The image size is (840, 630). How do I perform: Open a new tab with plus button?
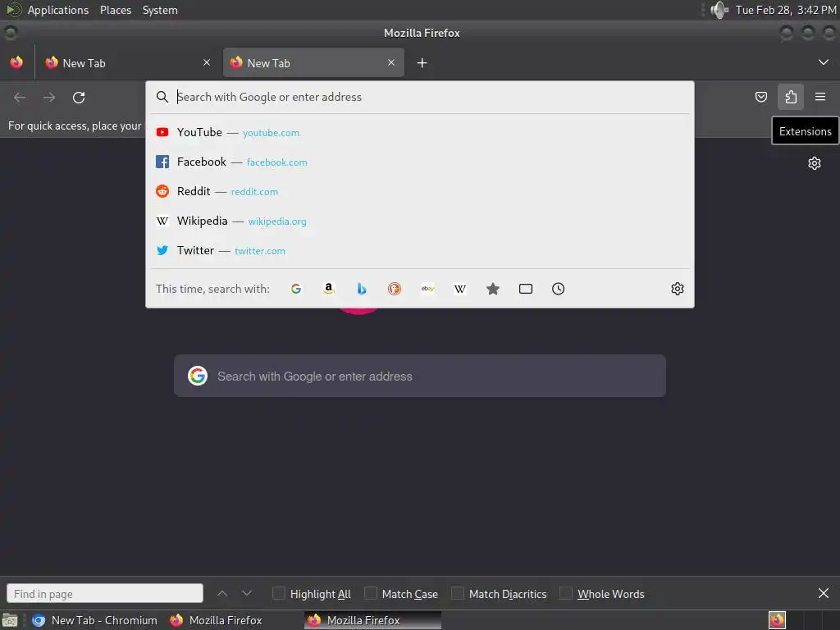click(422, 63)
